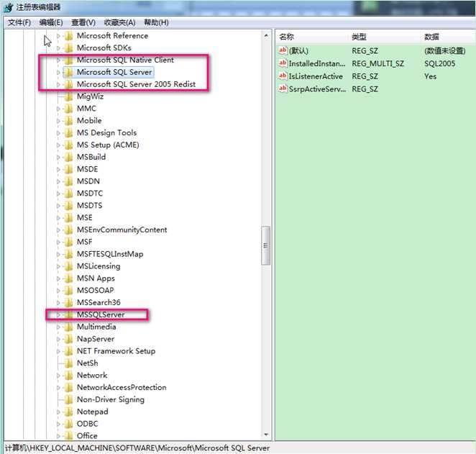Screen dimensions: 476x454
Task: Click the tree scrollbar up arrow
Action: [x=266, y=35]
